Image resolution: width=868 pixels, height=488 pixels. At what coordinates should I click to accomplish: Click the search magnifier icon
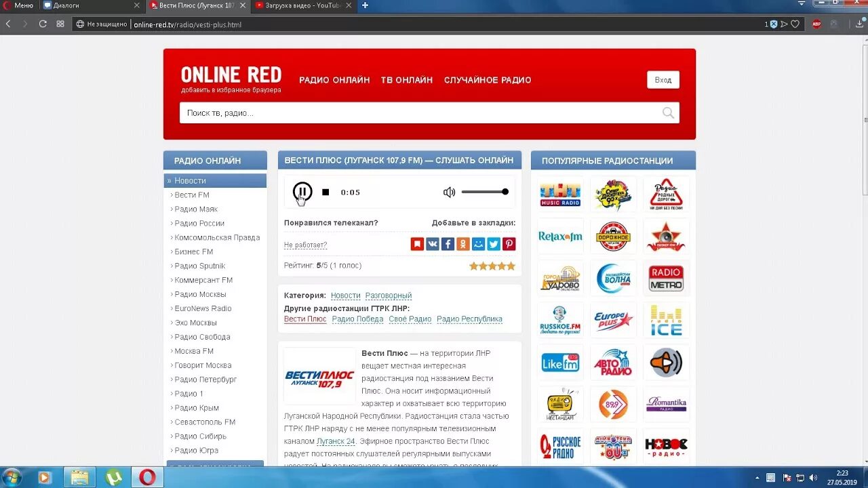point(669,113)
